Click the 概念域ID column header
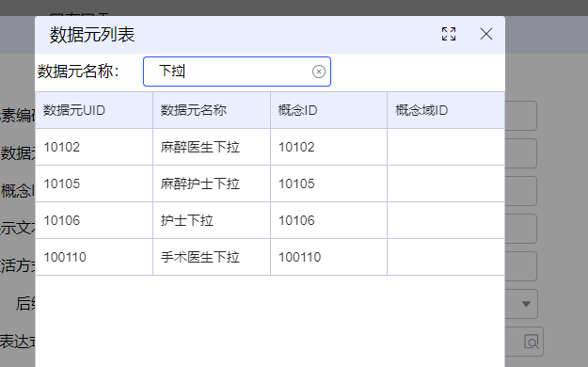Image resolution: width=588 pixels, height=367 pixels. coord(446,110)
